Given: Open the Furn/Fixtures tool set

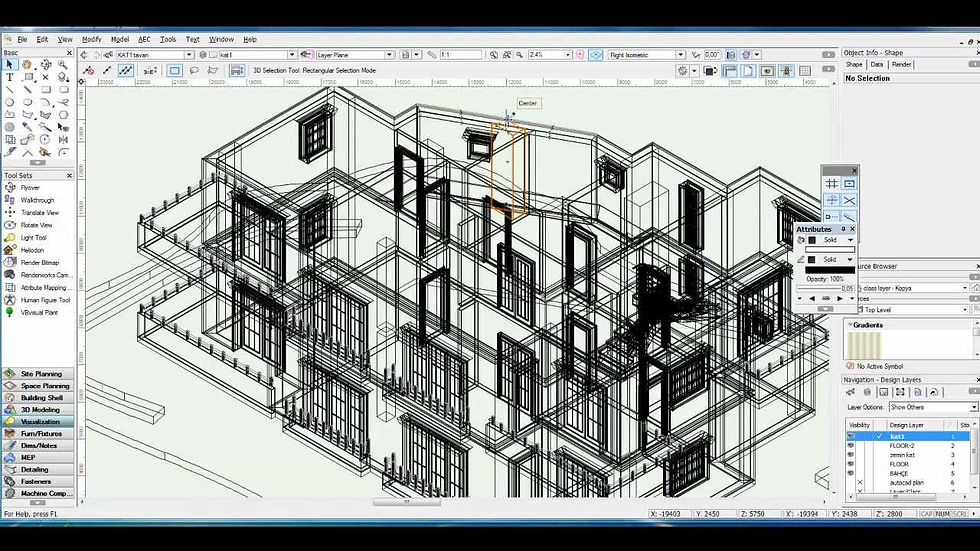Looking at the screenshot, I should click(38, 434).
